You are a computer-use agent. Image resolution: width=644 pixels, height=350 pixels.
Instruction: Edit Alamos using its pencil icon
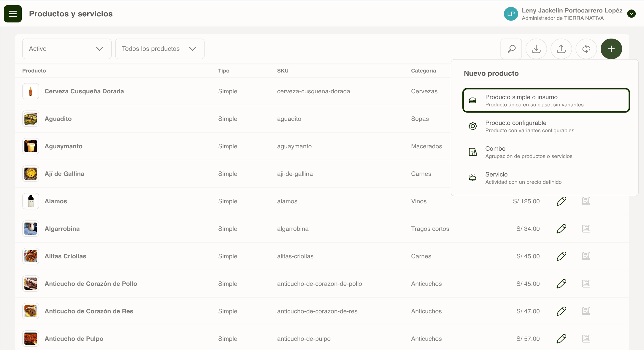pos(561,201)
